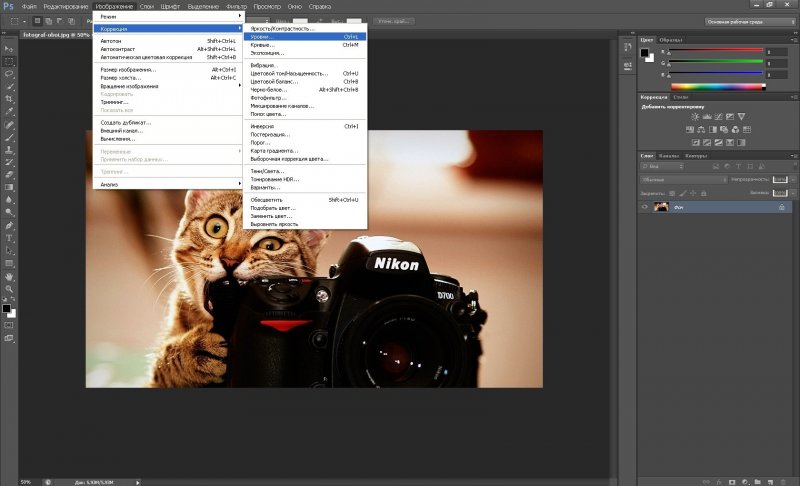
Task: Create a new layer with the bottom icon
Action: (x=770, y=481)
